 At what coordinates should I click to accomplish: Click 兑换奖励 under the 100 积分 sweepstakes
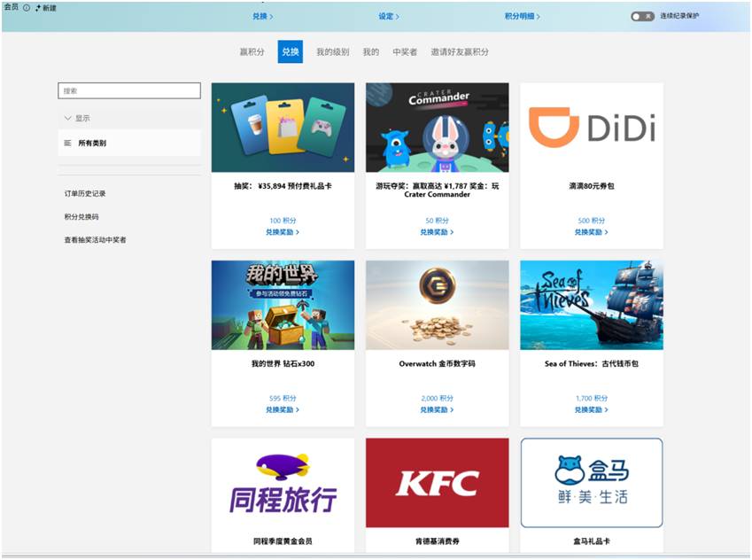283,232
